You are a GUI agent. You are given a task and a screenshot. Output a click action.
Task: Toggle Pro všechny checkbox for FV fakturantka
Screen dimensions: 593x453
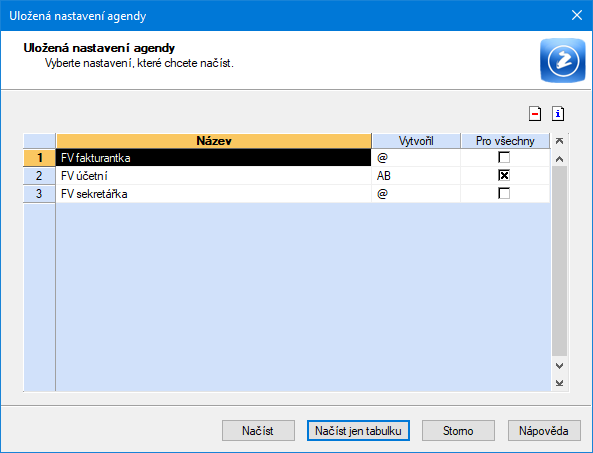click(x=504, y=157)
